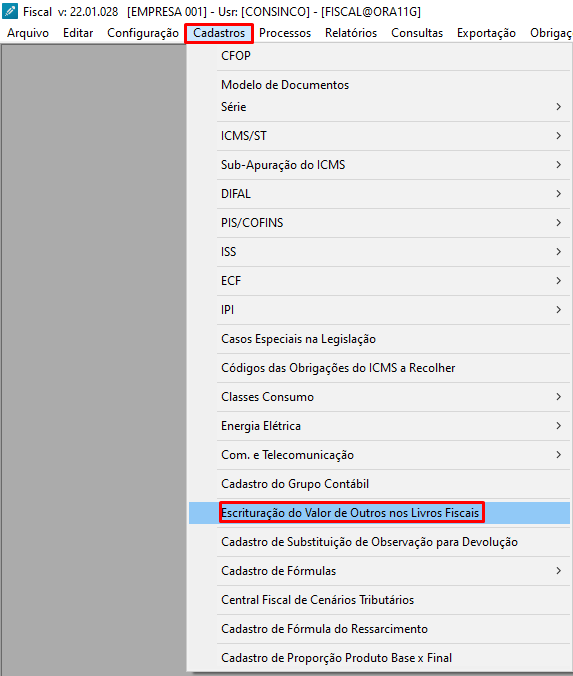Image resolution: width=573 pixels, height=676 pixels.
Task: Close the open Cadastros menu
Action: click(219, 33)
